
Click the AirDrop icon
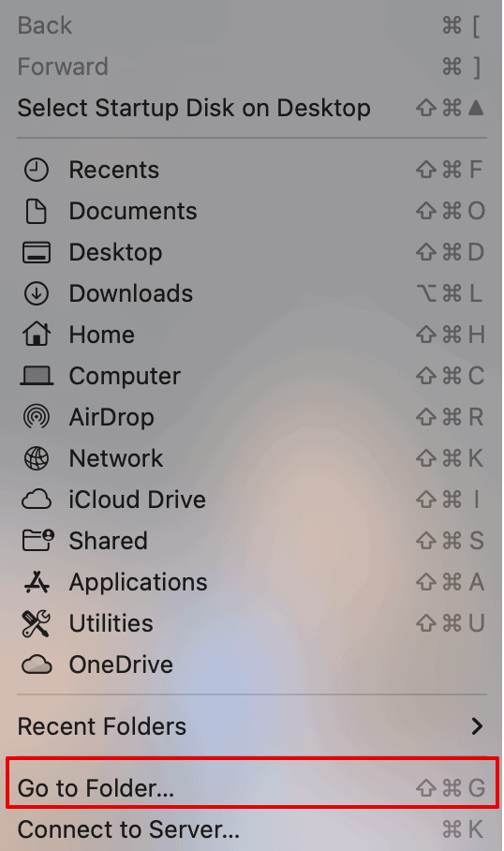coord(37,417)
